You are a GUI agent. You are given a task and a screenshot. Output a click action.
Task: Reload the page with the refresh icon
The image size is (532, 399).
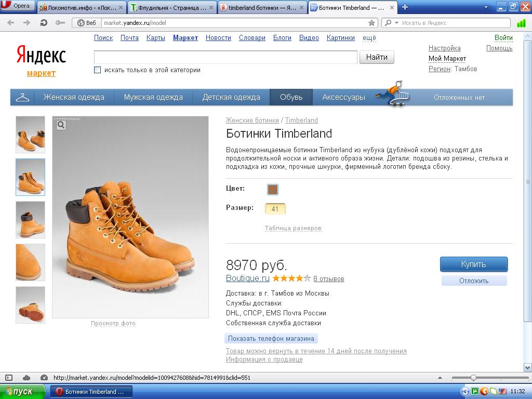(44, 23)
